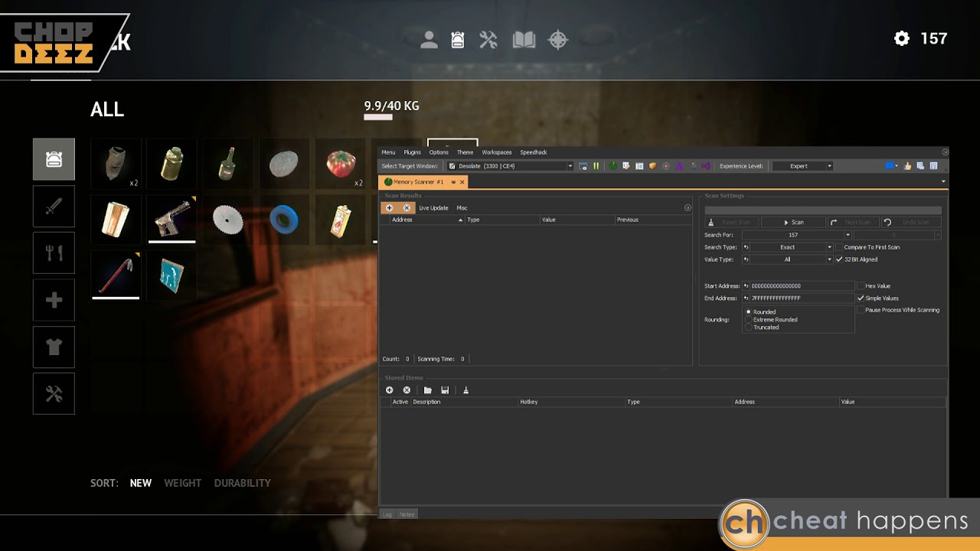Select the tomato item in inventory
Screen dimensions: 980x551
(x=341, y=163)
